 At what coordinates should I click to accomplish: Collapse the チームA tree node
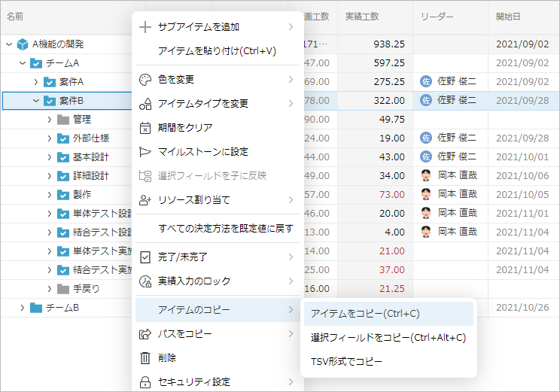click(23, 63)
